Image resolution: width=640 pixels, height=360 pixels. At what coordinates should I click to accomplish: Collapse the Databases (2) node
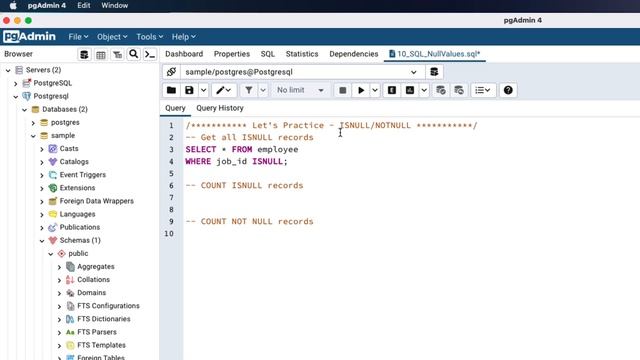pos(24,109)
